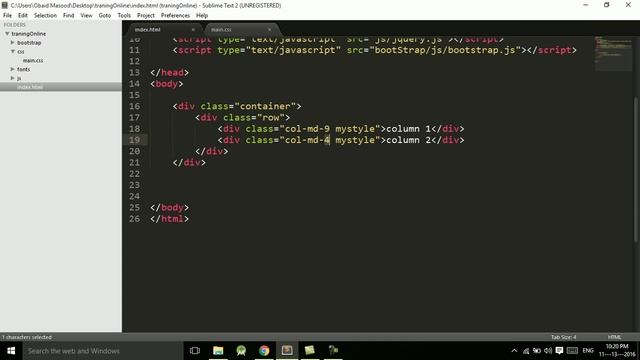The width and height of the screenshot is (640, 360).
Task: Open the Sticky Notes taskbar icon
Action: point(310,351)
